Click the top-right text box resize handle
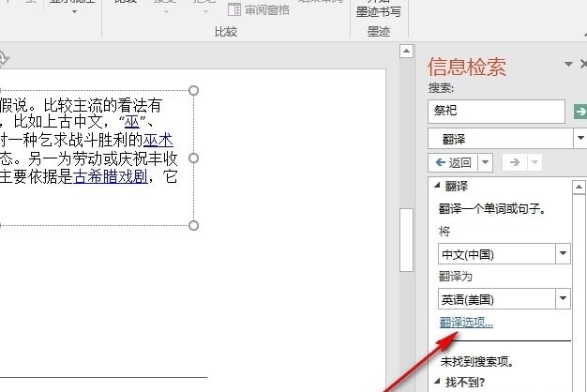 click(x=194, y=91)
